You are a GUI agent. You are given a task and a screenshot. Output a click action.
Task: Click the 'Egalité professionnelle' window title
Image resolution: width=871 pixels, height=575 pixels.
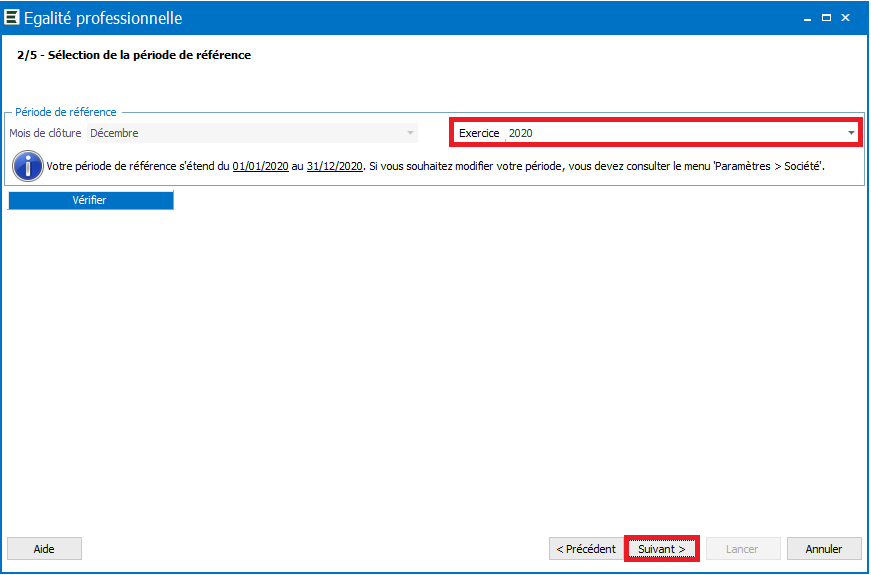click(103, 18)
